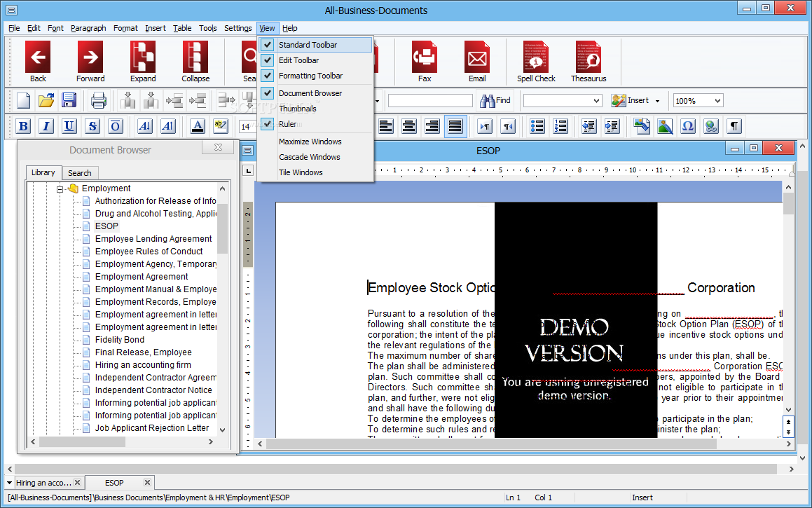Uncheck Edit Toolbar in View menu
Screen dimensions: 812x508
pos(315,60)
